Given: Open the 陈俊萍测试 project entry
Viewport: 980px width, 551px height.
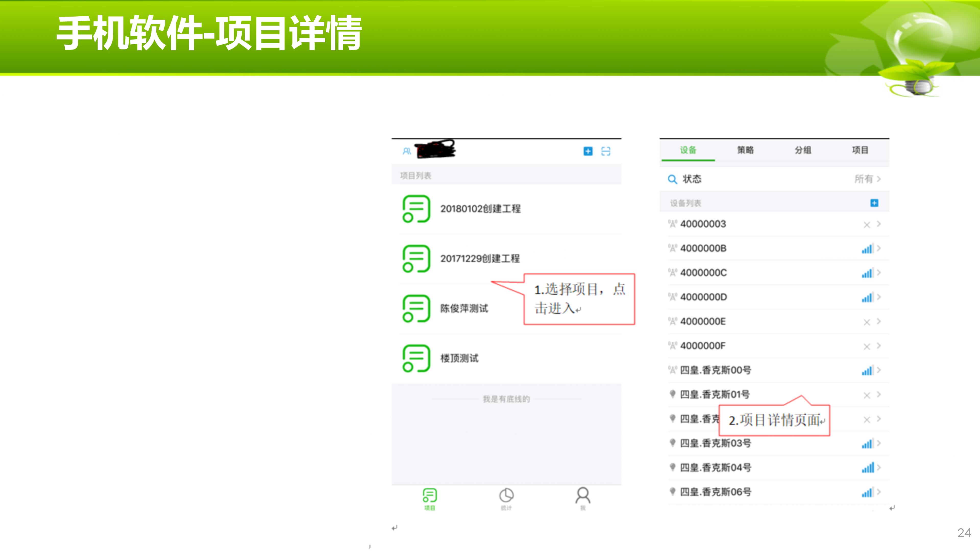Looking at the screenshot, I should pos(464,308).
